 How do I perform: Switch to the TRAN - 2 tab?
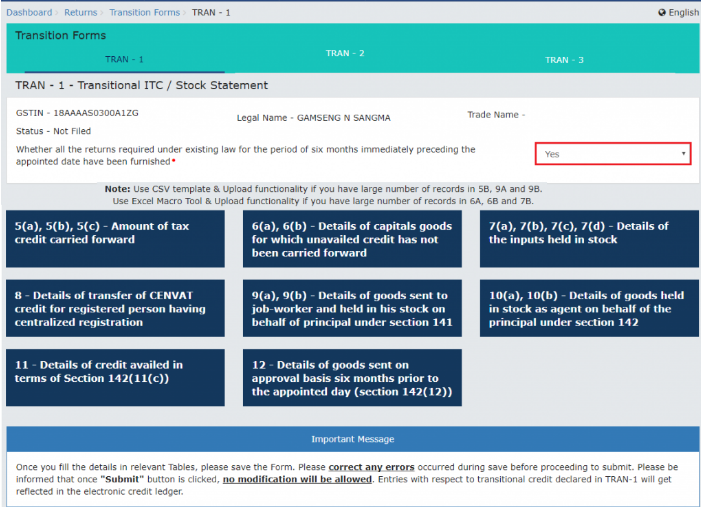pos(345,53)
